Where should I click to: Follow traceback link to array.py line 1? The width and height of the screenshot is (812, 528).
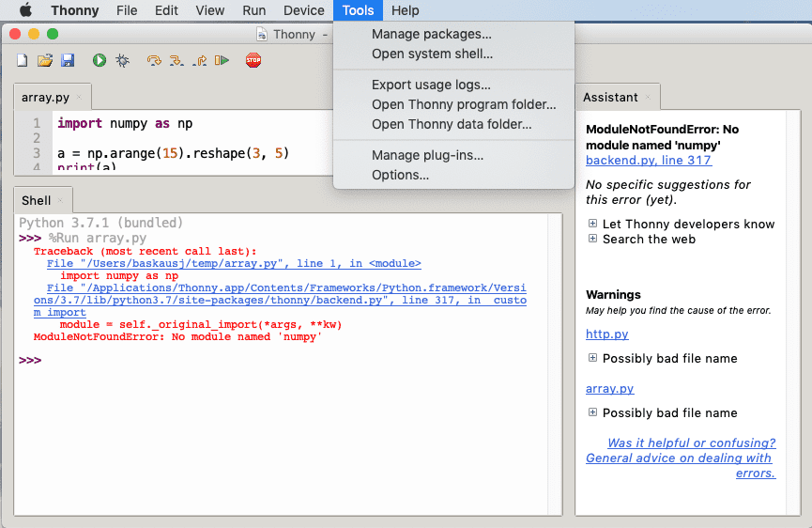(234, 263)
